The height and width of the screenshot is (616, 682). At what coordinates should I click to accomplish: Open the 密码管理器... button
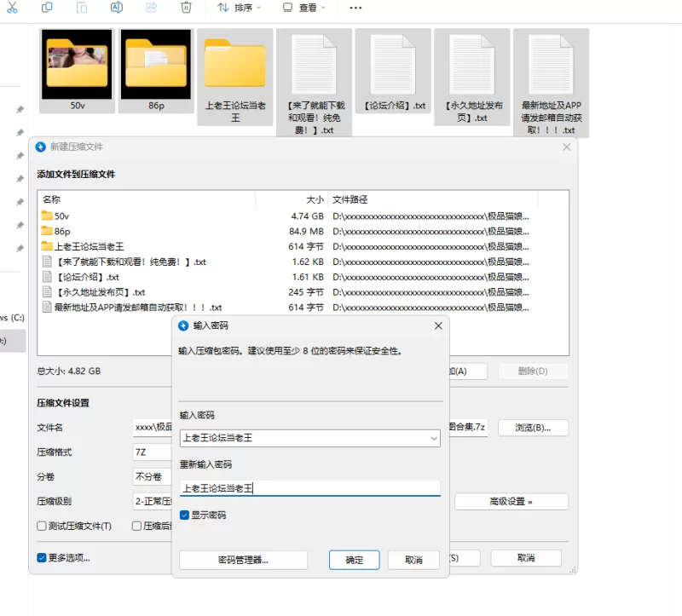pos(243,560)
